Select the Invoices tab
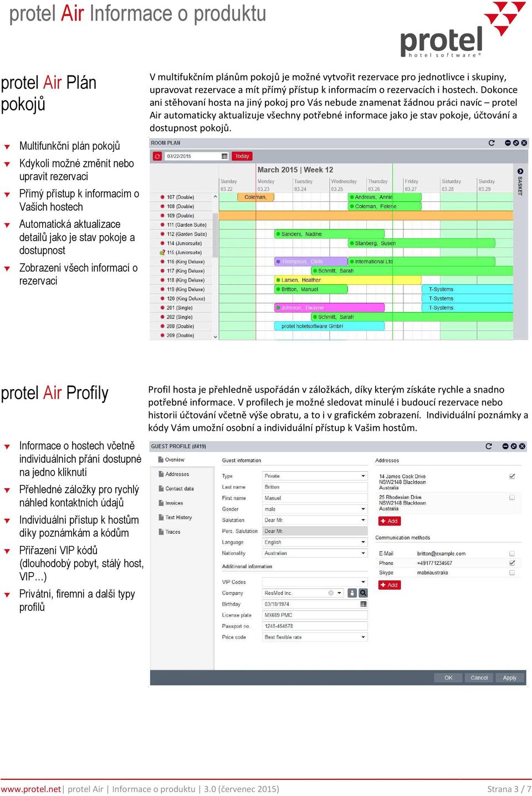 point(182,503)
